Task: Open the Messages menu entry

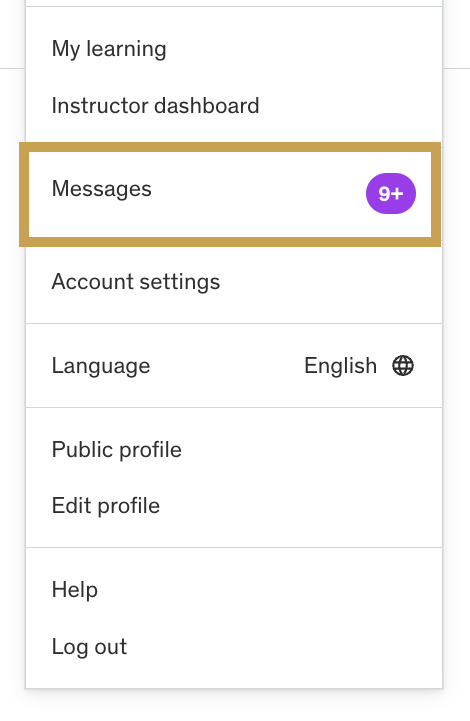Action: (230, 194)
